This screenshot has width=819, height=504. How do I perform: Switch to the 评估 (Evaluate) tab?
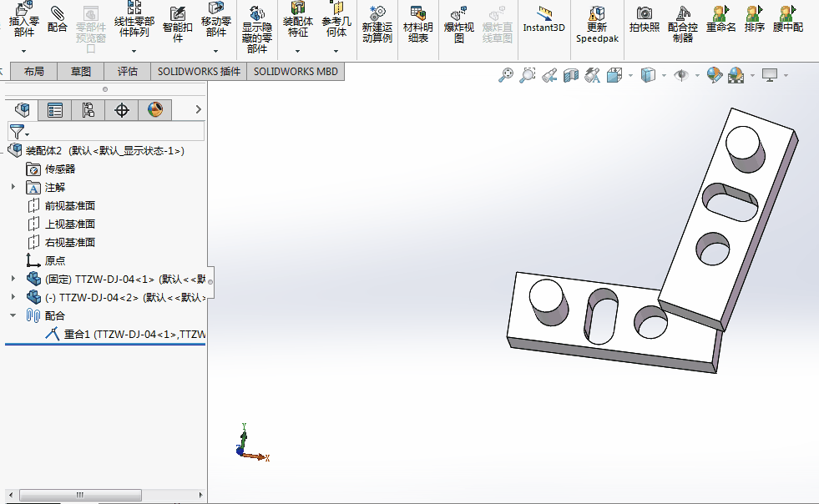coord(128,72)
